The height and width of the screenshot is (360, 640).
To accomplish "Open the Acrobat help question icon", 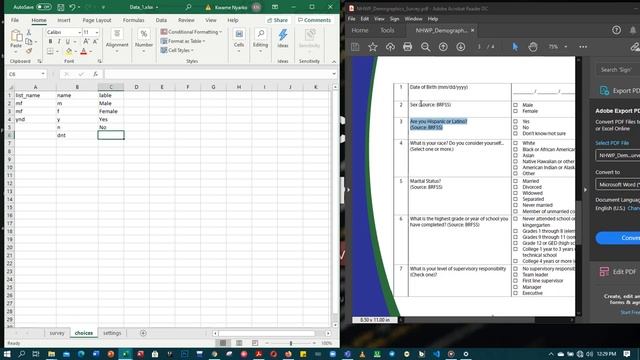I will point(616,30).
